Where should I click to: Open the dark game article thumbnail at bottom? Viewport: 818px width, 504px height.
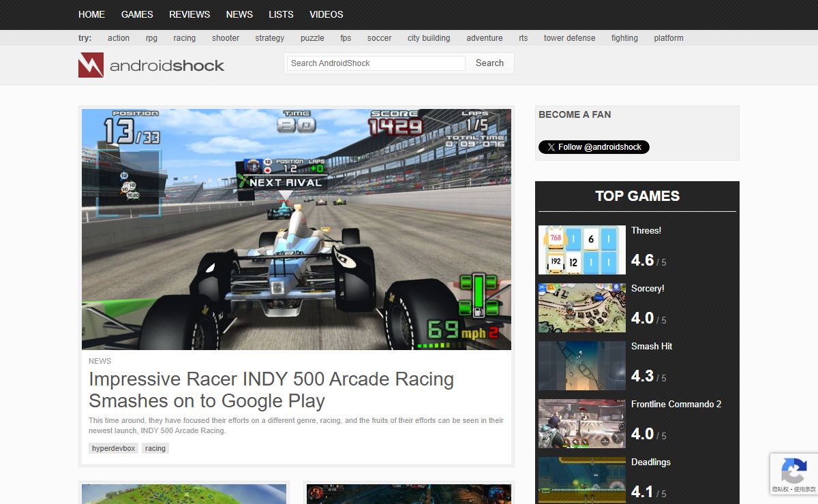409,494
